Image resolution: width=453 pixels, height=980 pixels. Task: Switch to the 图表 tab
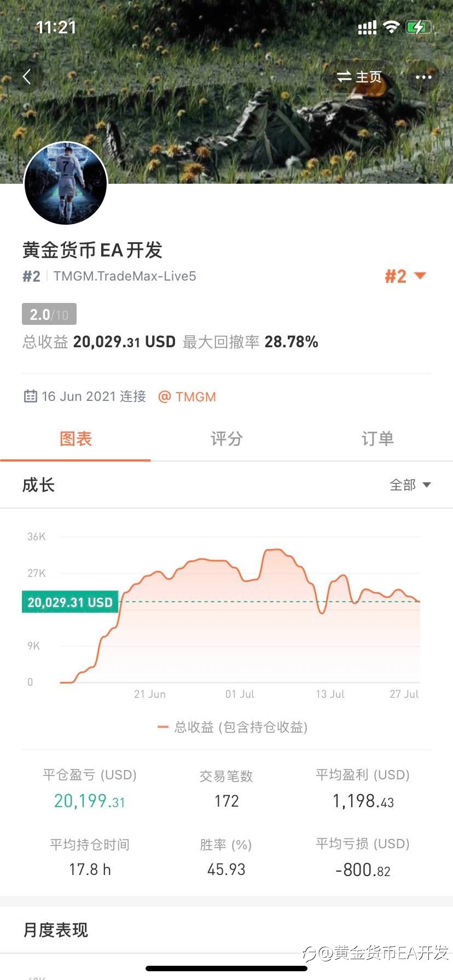75,439
